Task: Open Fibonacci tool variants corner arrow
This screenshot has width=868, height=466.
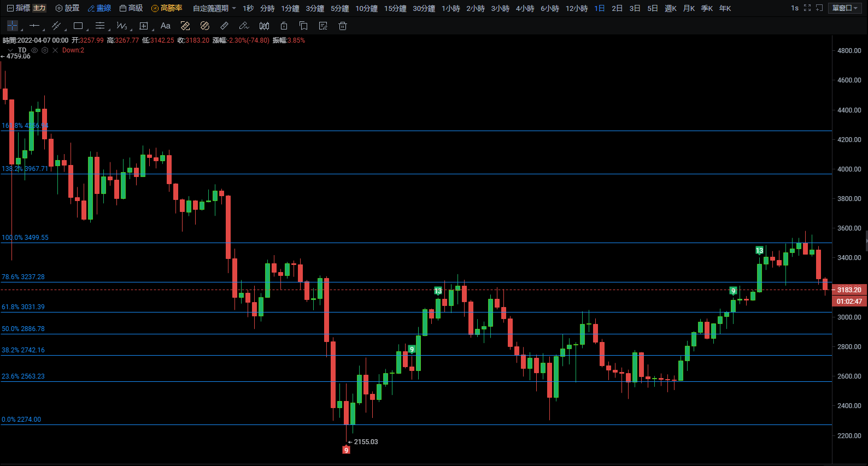Action: tap(108, 30)
